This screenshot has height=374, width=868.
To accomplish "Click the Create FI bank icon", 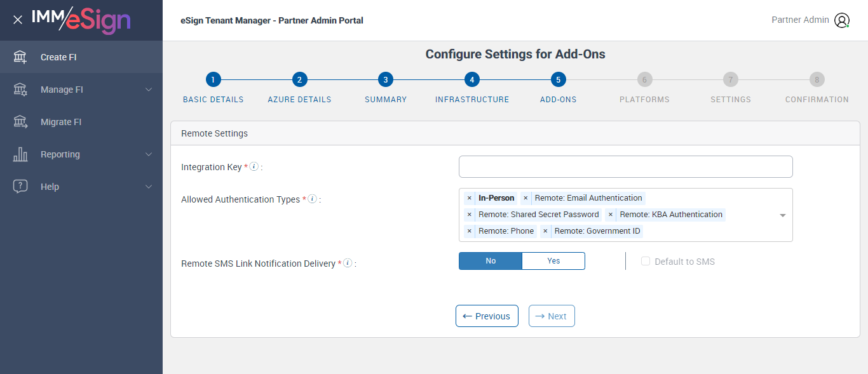I will click(20, 57).
